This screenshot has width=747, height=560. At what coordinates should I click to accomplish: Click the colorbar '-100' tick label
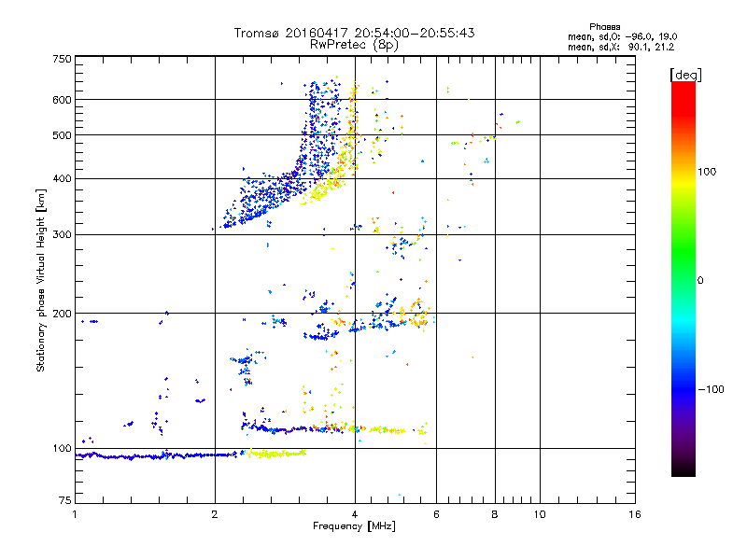(711, 389)
